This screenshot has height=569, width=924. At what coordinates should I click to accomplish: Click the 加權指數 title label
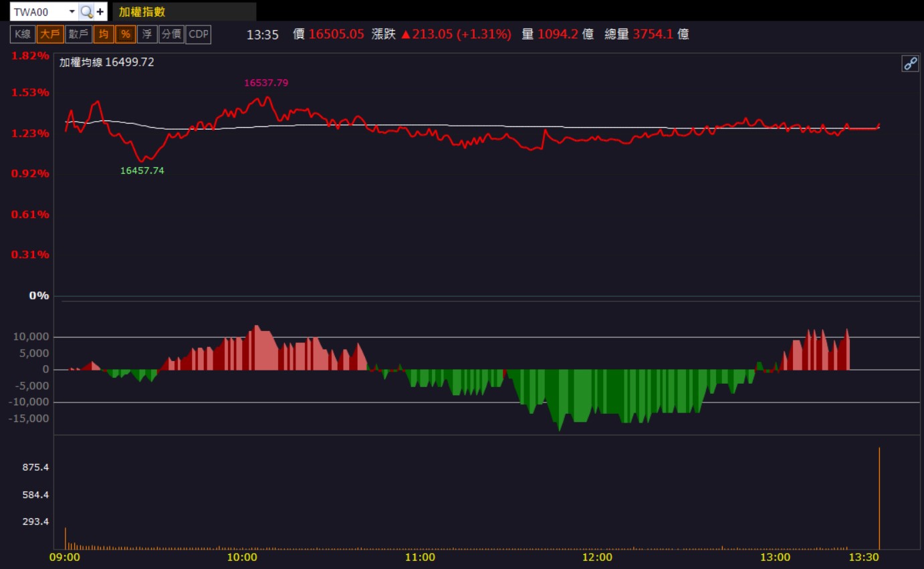142,11
